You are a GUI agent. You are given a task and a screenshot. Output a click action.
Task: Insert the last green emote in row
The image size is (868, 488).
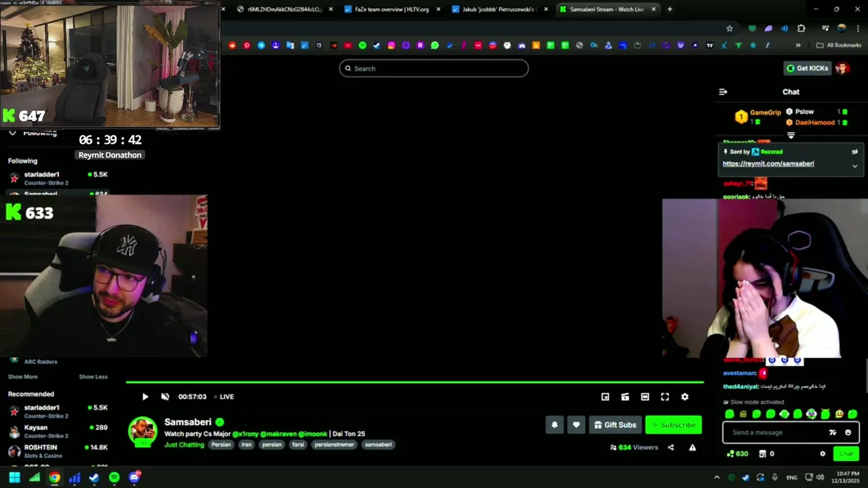pos(852,414)
